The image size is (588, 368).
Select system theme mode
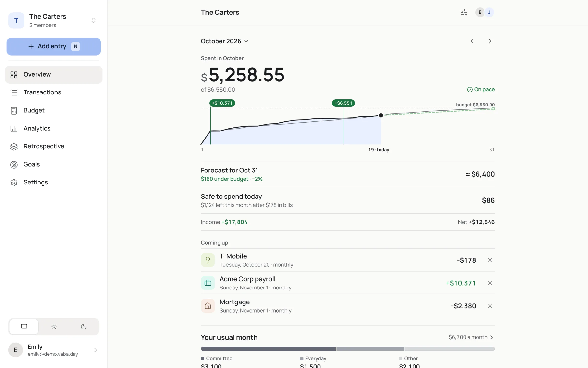(x=24, y=327)
